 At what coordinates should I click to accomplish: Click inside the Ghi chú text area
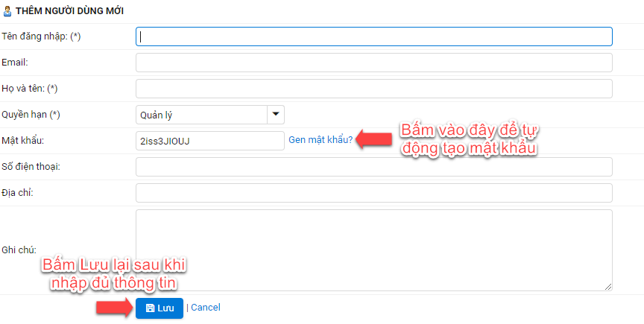pos(373,250)
